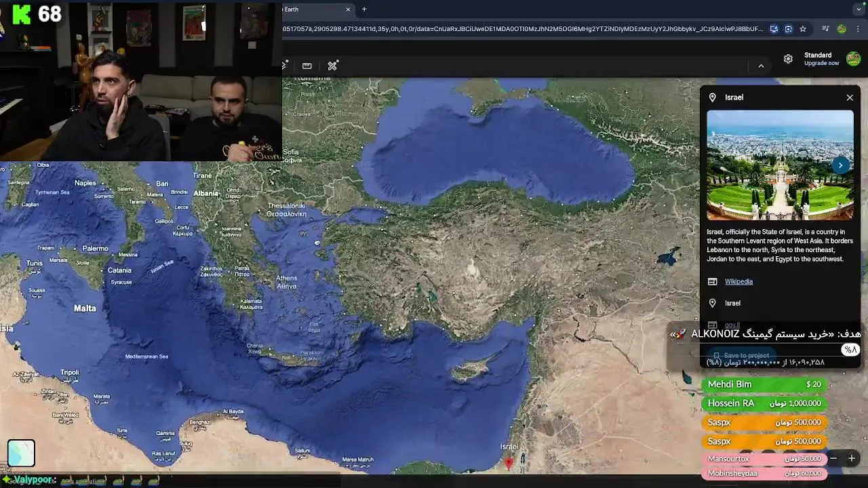Click the Syracuse label on map

pos(121,282)
